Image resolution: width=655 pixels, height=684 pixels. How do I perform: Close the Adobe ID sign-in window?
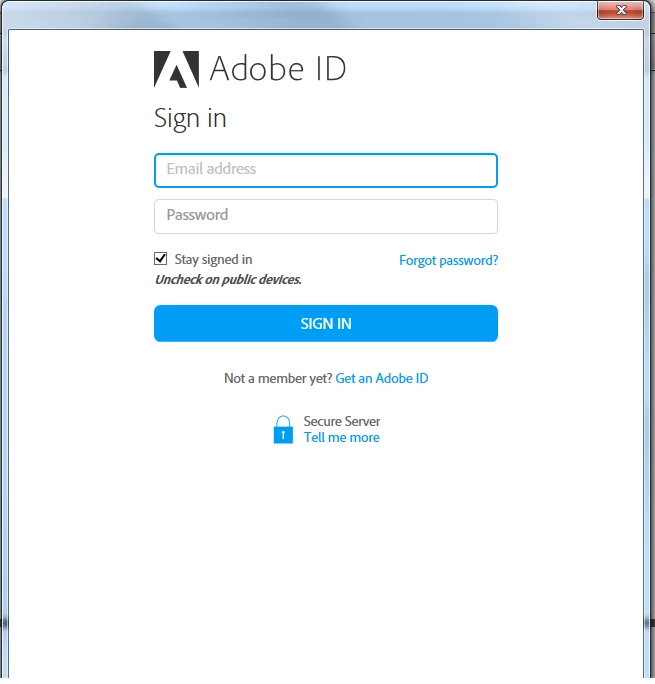click(621, 10)
